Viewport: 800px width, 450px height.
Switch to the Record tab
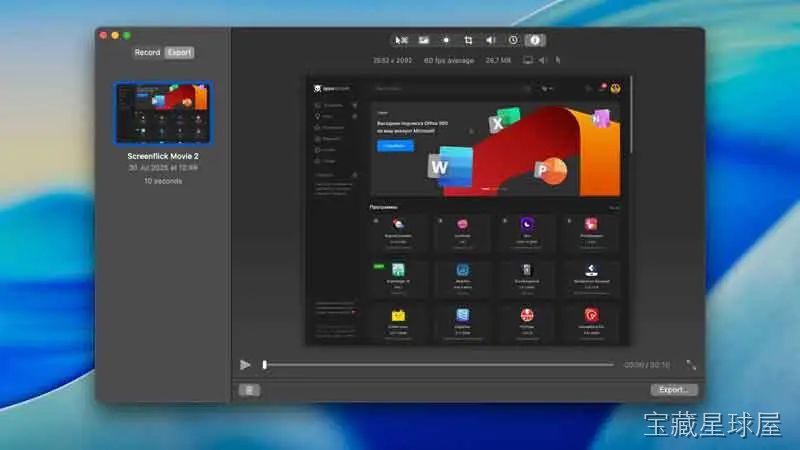click(147, 53)
